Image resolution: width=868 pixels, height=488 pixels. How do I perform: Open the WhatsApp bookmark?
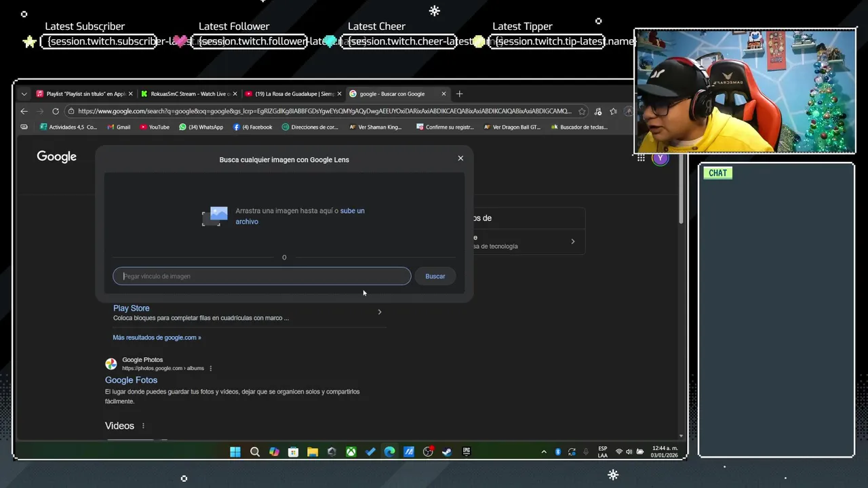[x=201, y=127]
